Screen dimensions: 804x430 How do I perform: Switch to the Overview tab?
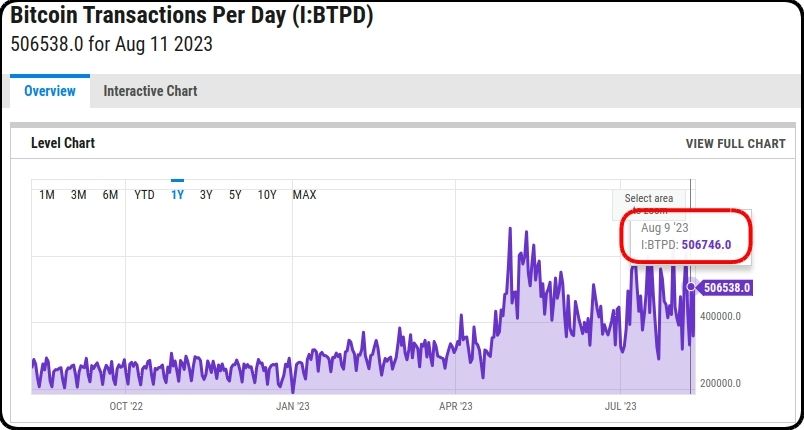(x=50, y=91)
